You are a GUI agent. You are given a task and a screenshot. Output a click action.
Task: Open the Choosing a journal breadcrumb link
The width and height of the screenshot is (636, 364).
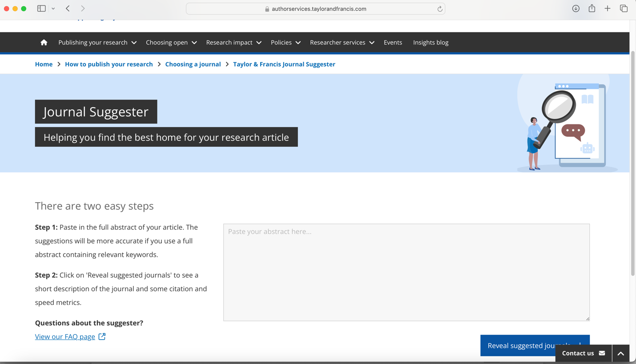(193, 64)
